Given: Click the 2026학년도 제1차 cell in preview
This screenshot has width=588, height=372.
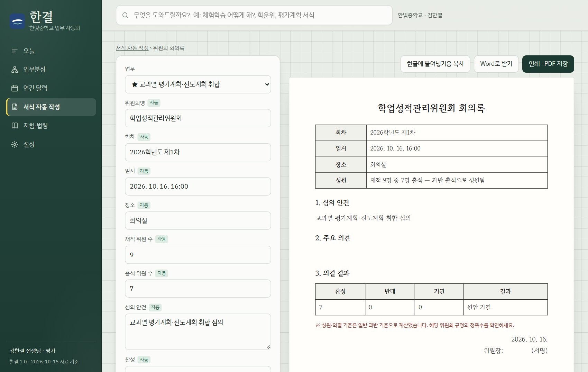Looking at the screenshot, I should click(457, 133).
